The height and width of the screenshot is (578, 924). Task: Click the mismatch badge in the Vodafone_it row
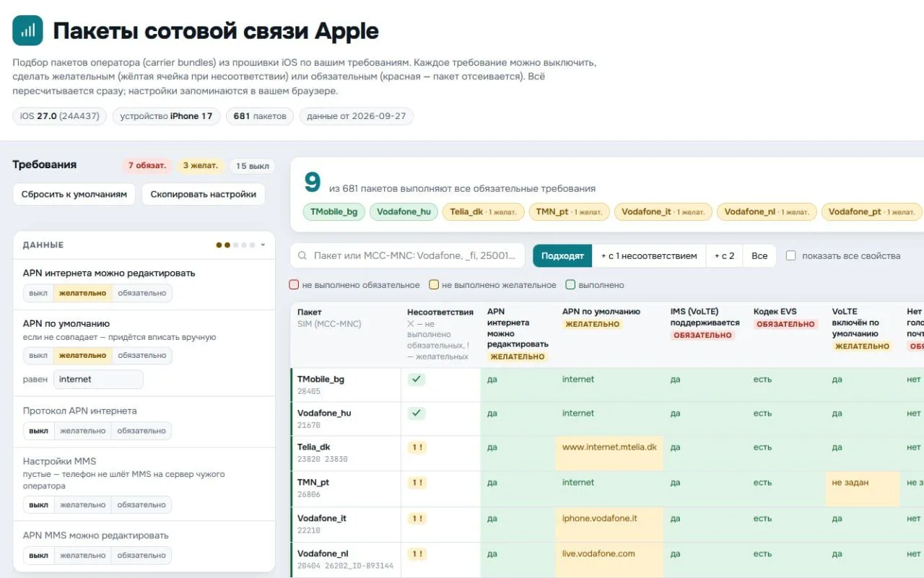(417, 518)
